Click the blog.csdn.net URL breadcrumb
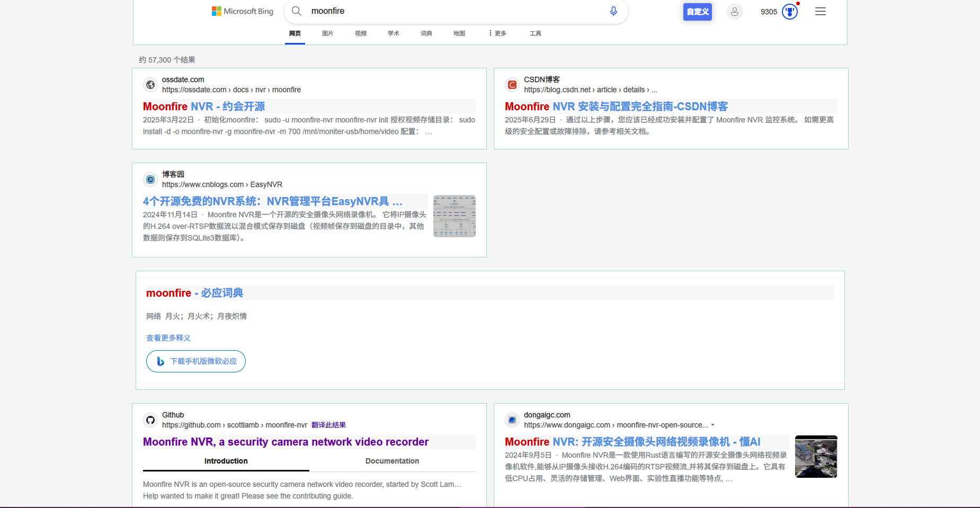 [591, 90]
